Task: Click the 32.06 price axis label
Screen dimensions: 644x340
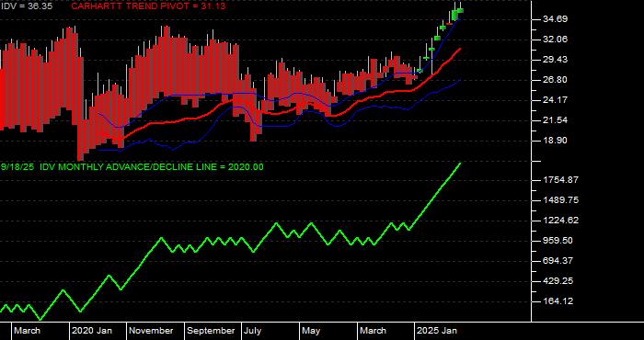Action: coord(555,39)
